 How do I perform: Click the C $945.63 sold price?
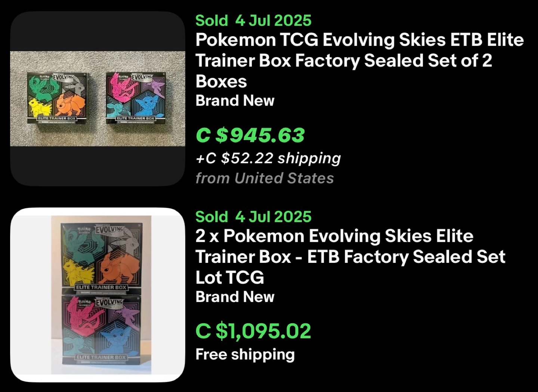(250, 135)
